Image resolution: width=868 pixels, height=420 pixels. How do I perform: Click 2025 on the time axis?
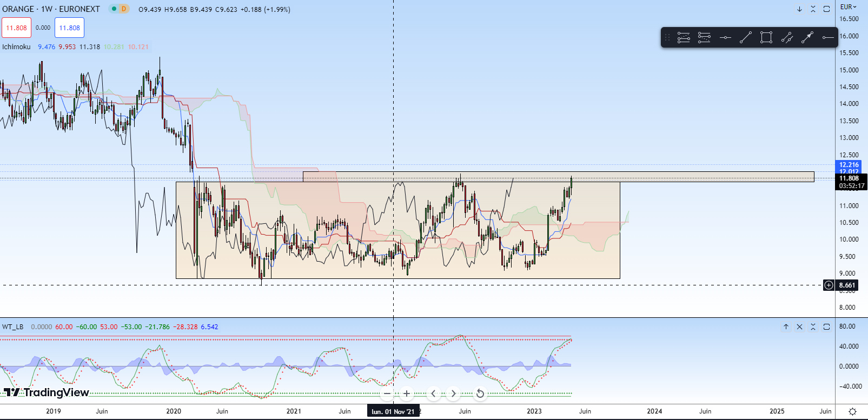point(777,411)
